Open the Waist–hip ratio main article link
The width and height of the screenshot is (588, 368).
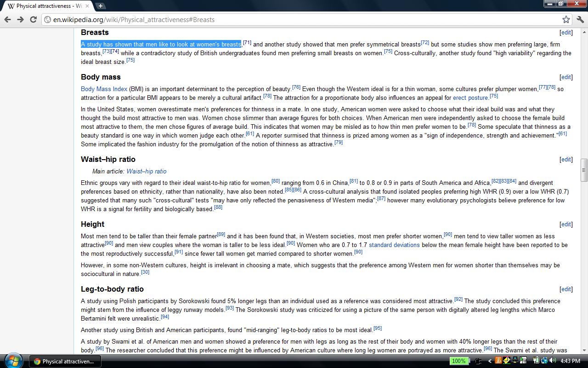(147, 171)
